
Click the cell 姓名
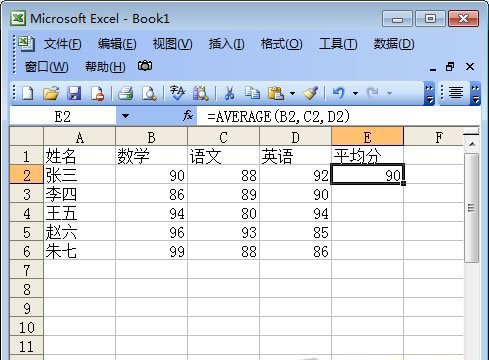79,156
